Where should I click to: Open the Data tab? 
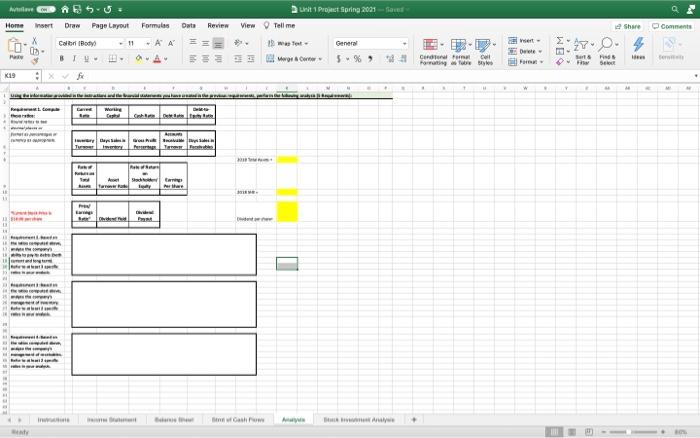188,26
